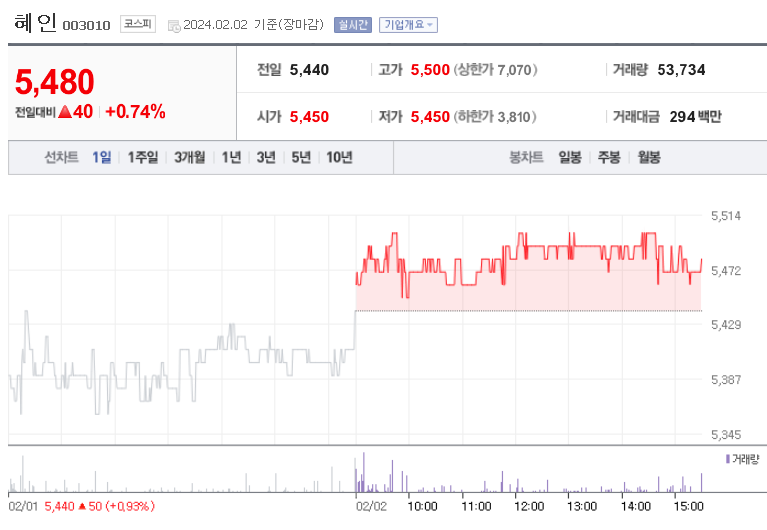Viewport: 767px width, 530px height.
Task: Open the 기업개요 dropdown
Action: pyautogui.click(x=408, y=25)
